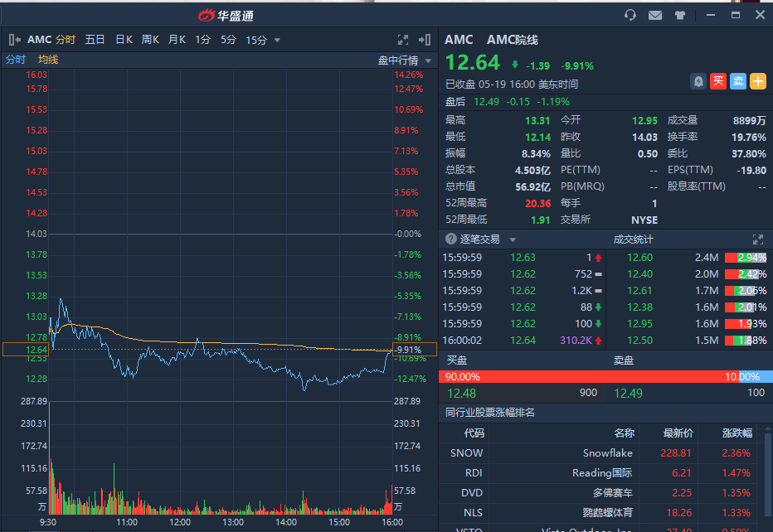The width and height of the screenshot is (773, 532).
Task: Select the 5分 interval tab
Action: (x=228, y=40)
